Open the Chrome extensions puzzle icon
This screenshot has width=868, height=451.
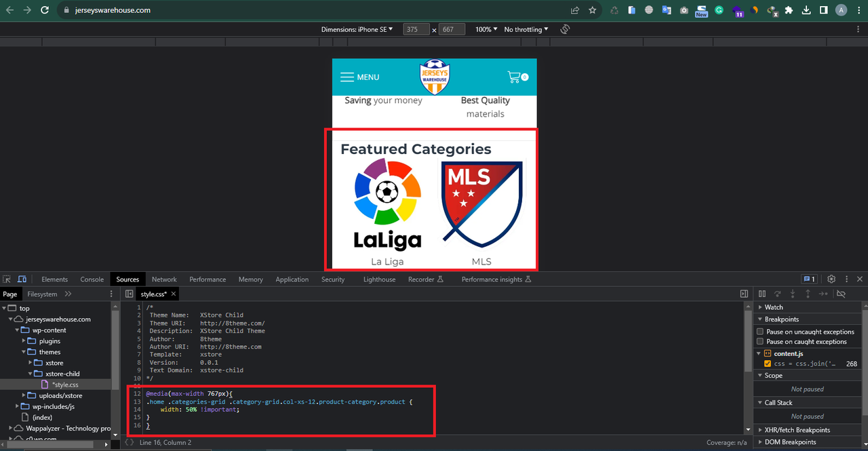pos(789,10)
